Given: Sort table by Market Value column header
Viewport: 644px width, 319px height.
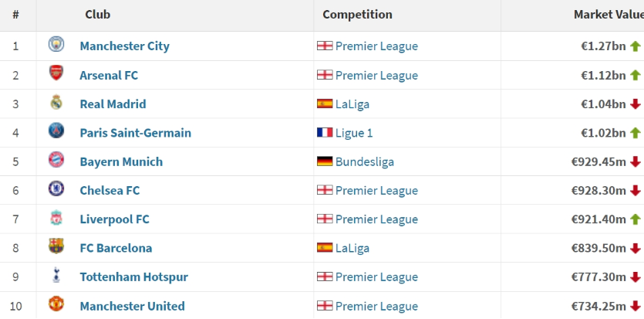Looking at the screenshot, I should [x=604, y=15].
